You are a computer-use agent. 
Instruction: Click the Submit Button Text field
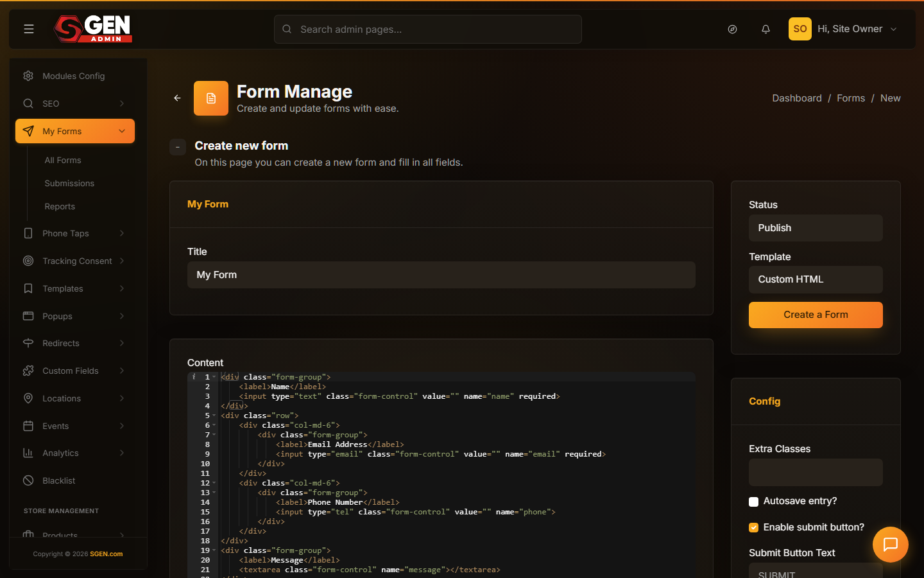(x=816, y=571)
